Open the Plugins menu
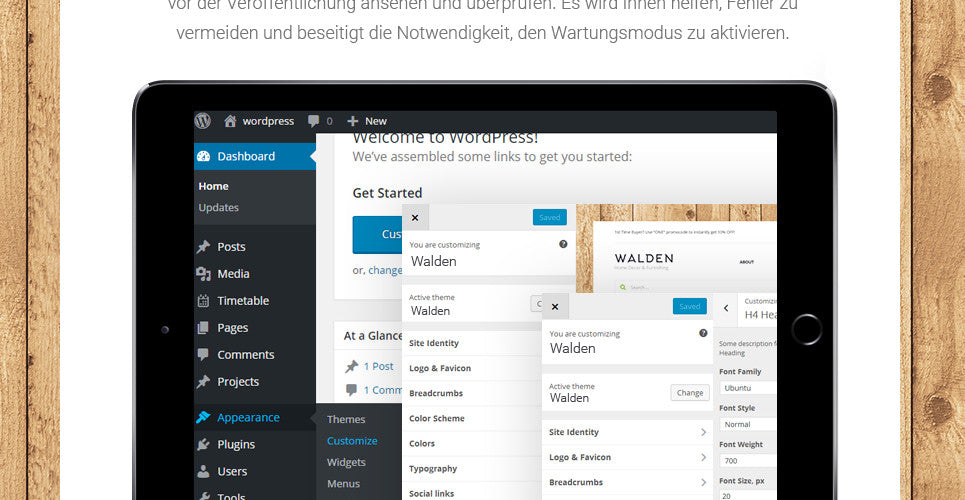This screenshot has height=500, width=965. click(x=236, y=445)
